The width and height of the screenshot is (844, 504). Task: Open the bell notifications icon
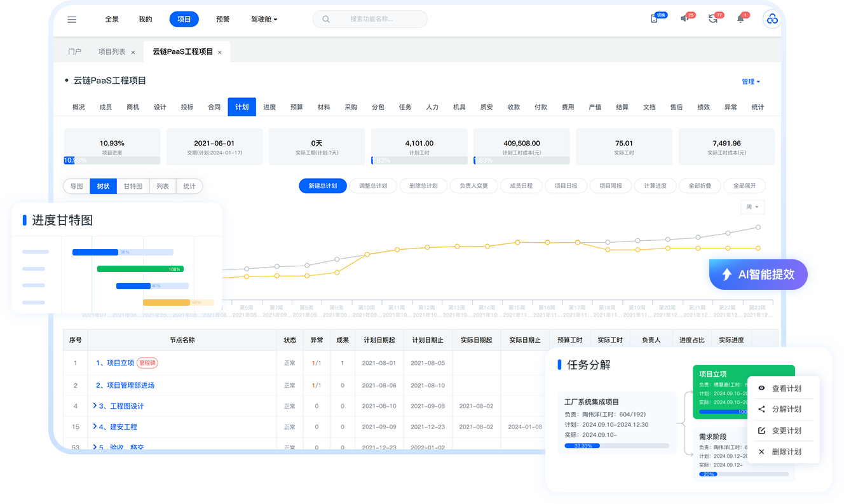coord(740,19)
